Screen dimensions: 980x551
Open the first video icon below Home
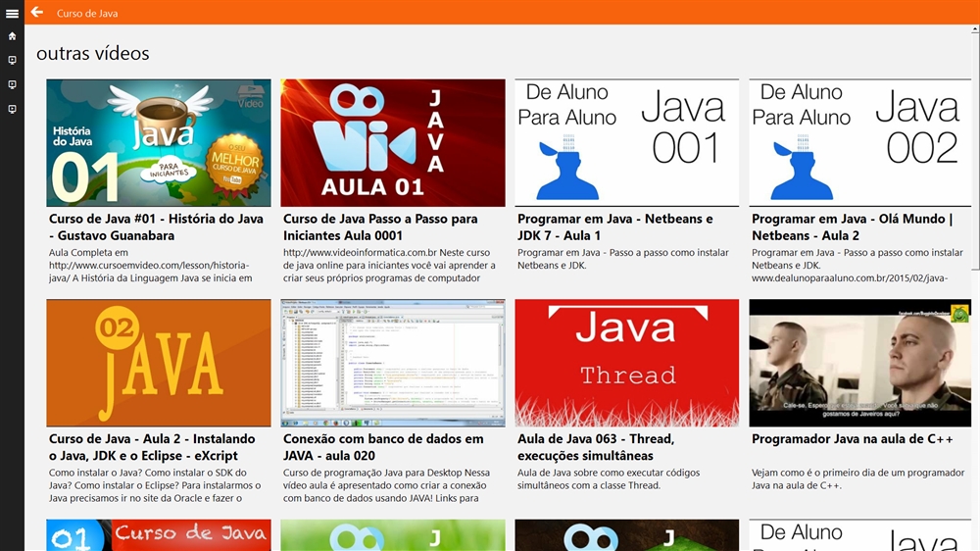(x=12, y=60)
